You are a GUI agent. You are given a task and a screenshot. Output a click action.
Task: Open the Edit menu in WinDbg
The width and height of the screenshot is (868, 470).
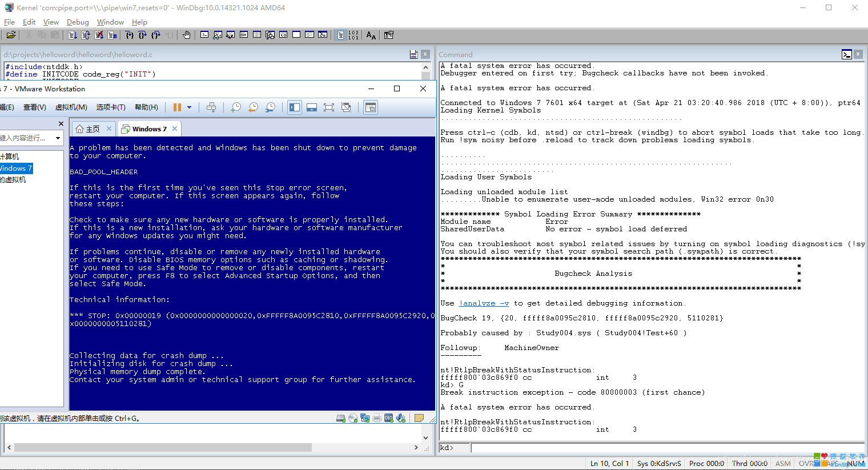(29, 22)
